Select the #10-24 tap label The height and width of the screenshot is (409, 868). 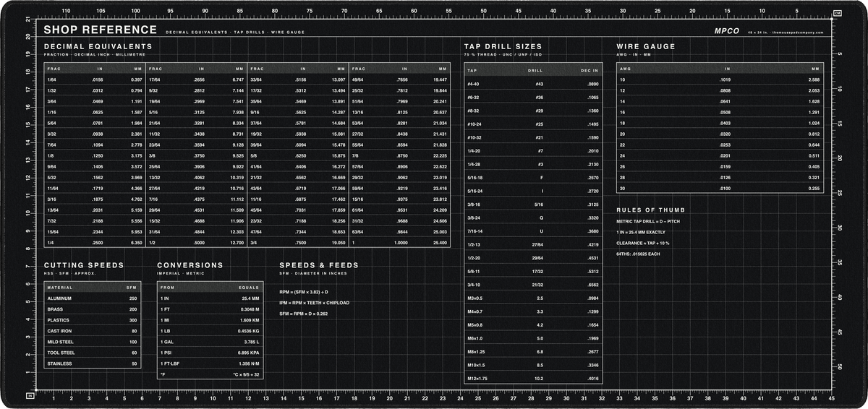click(476, 124)
